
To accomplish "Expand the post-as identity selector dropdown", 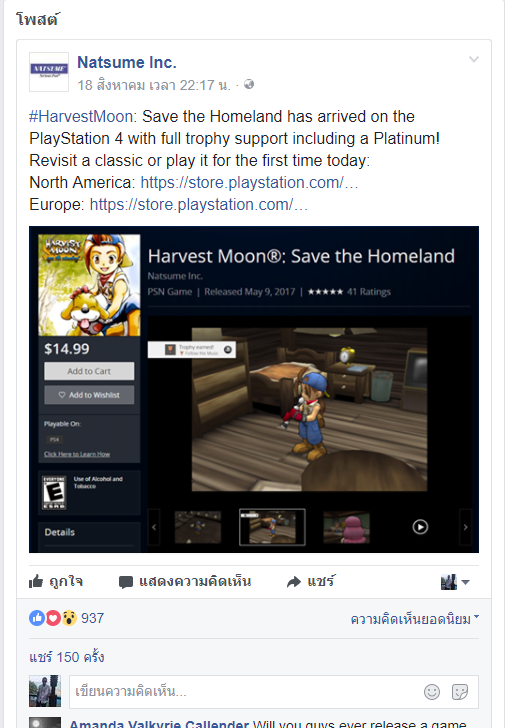I will tap(455, 582).
